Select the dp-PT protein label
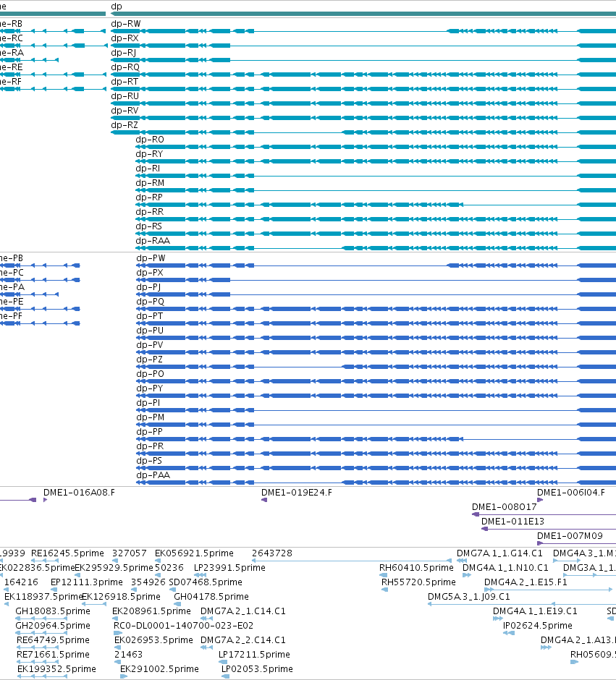 [150, 315]
